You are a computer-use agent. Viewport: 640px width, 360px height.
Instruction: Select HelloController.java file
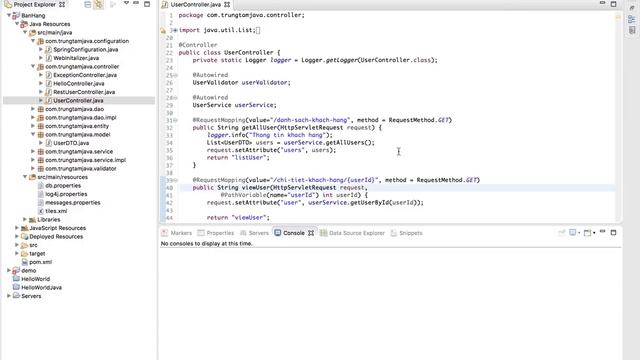point(78,84)
